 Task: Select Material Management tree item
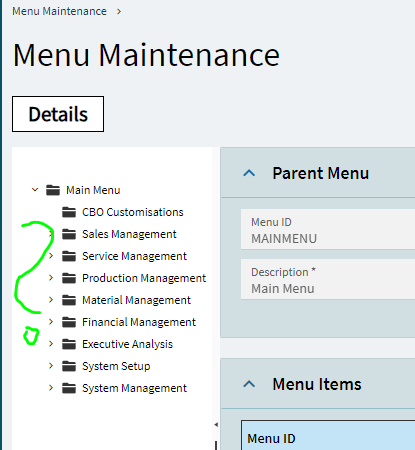(136, 300)
